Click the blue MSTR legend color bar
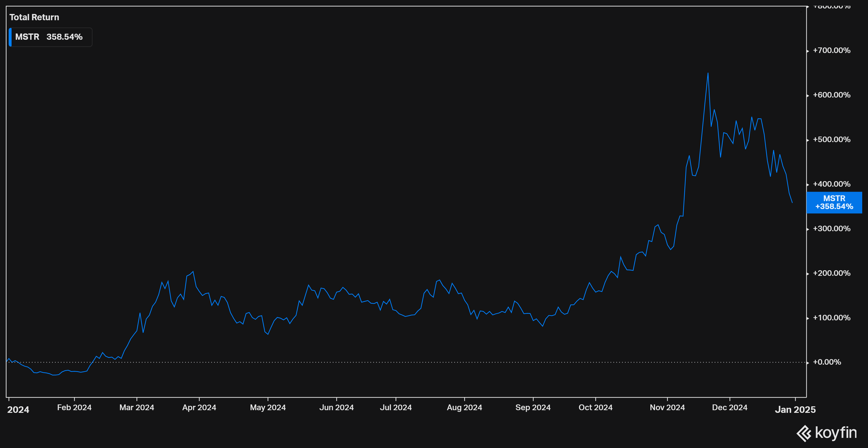The width and height of the screenshot is (868, 448). [10, 37]
